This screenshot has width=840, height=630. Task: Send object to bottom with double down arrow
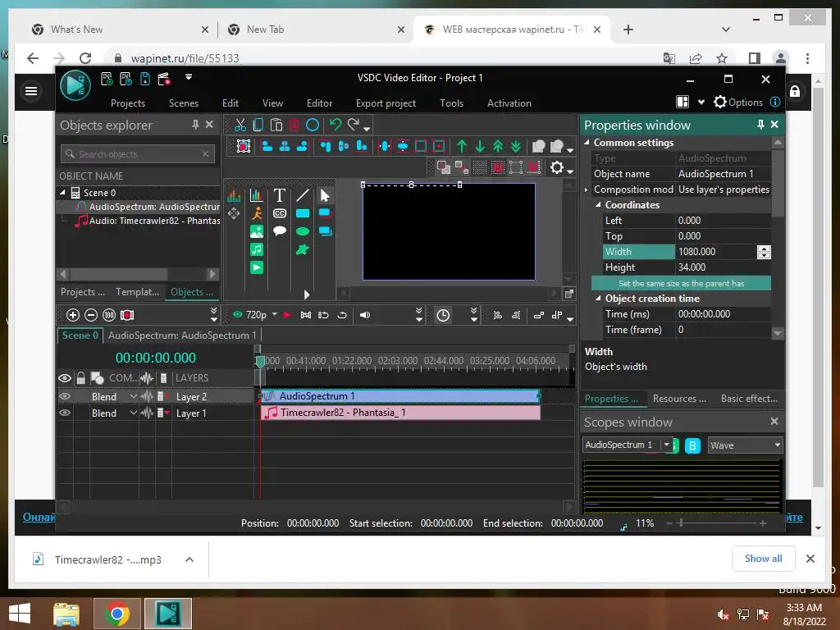click(516, 146)
